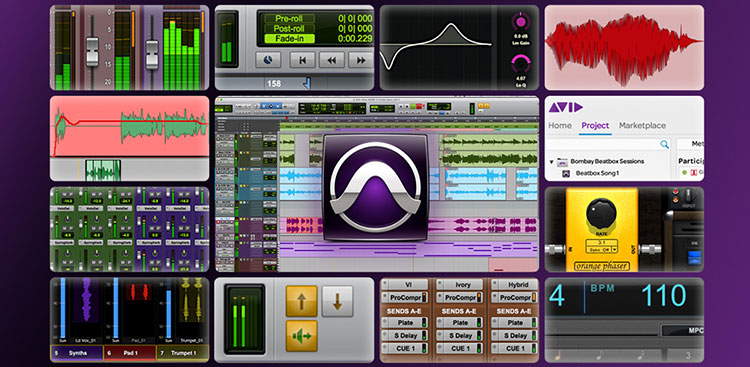Select the Trumpet 1 track name
Image resolution: width=750 pixels, height=367 pixels.
[183, 353]
